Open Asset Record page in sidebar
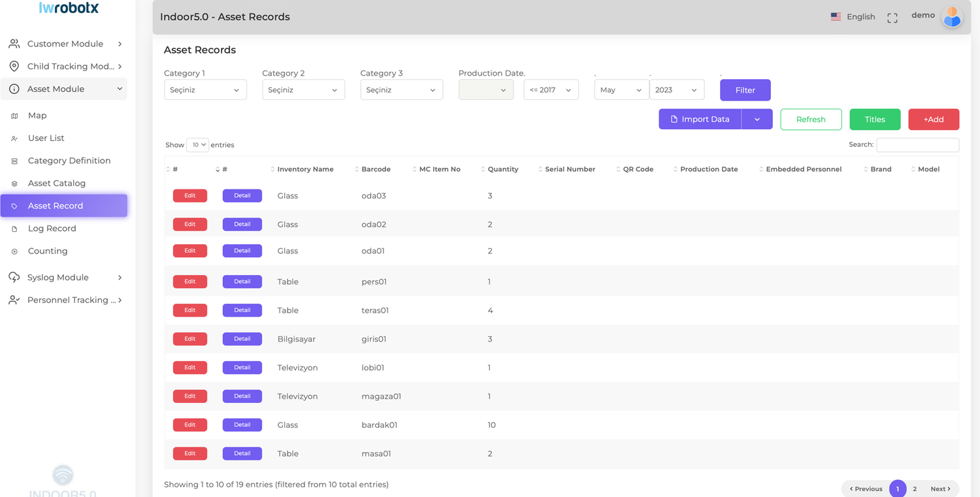Viewport: 980px width, 497px height. pos(63,206)
